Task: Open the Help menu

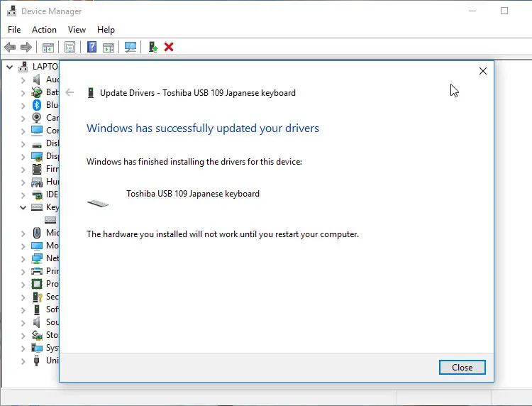Action: click(x=106, y=30)
